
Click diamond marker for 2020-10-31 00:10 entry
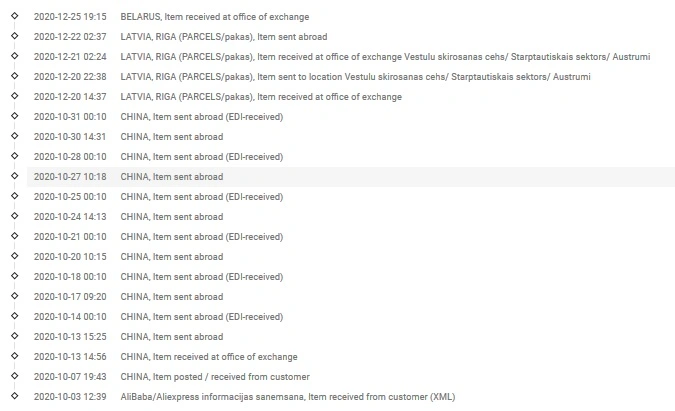click(x=14, y=116)
